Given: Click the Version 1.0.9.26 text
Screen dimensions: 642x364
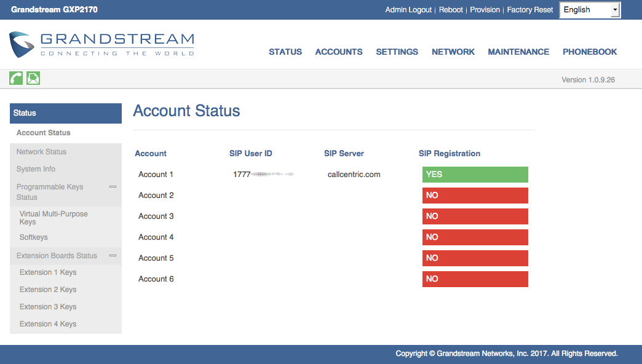Looking at the screenshot, I should tap(588, 80).
